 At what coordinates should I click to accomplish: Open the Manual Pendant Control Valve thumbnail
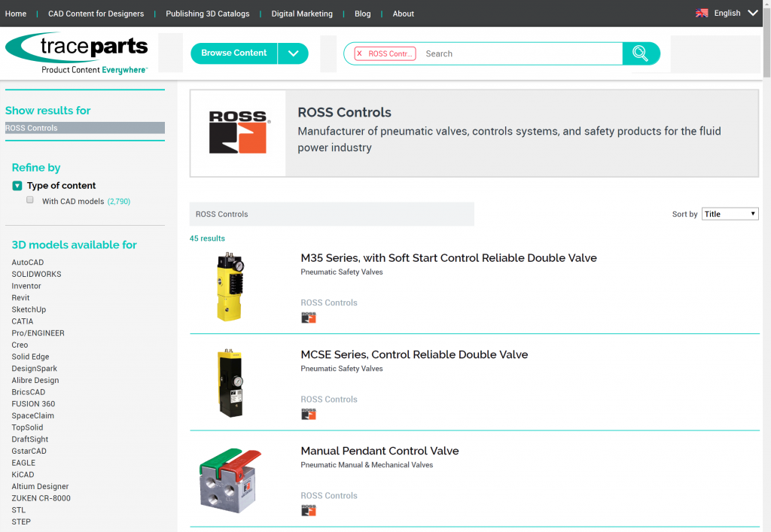click(x=230, y=480)
